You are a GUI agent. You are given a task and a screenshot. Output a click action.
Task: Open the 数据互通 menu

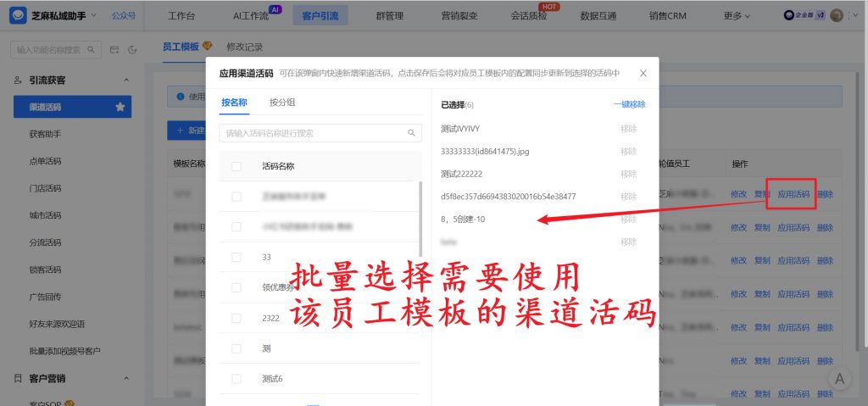598,15
